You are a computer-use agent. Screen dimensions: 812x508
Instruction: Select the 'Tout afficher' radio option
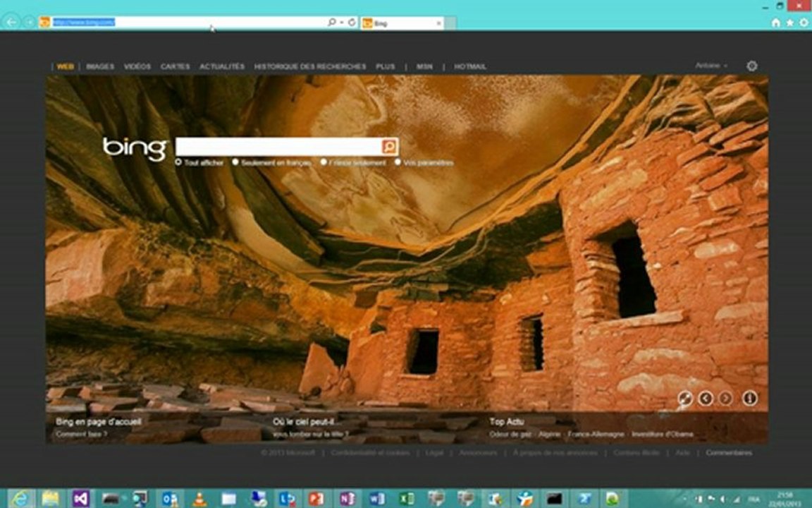(x=178, y=162)
